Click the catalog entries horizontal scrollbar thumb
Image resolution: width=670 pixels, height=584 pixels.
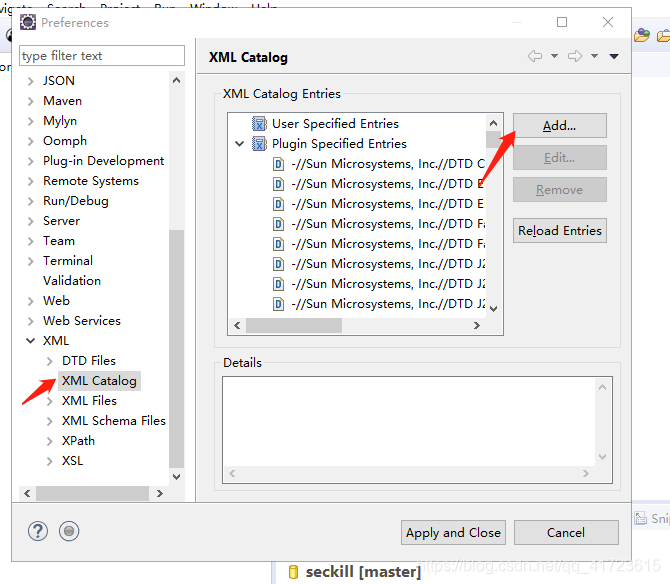pos(294,326)
